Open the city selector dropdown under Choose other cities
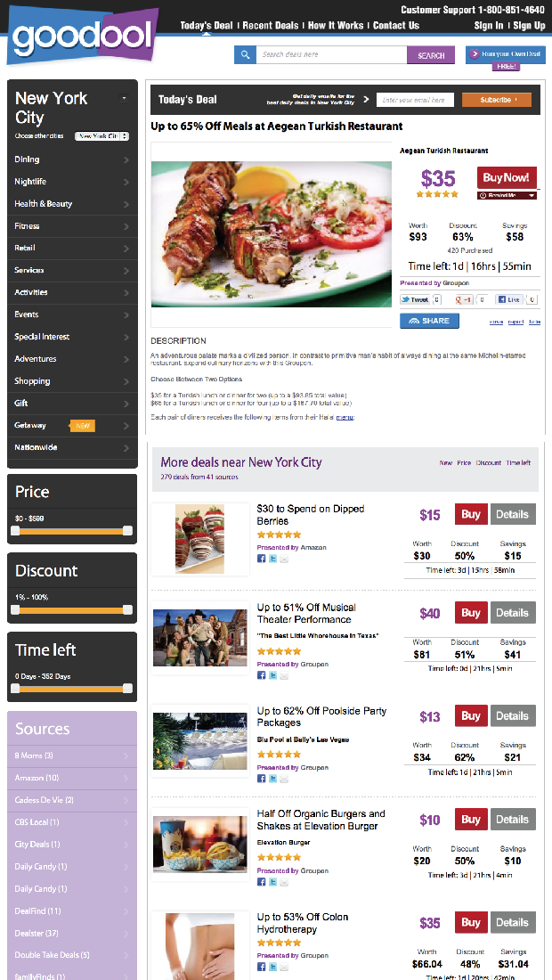Image resolution: width=552 pixels, height=980 pixels. 102,136
